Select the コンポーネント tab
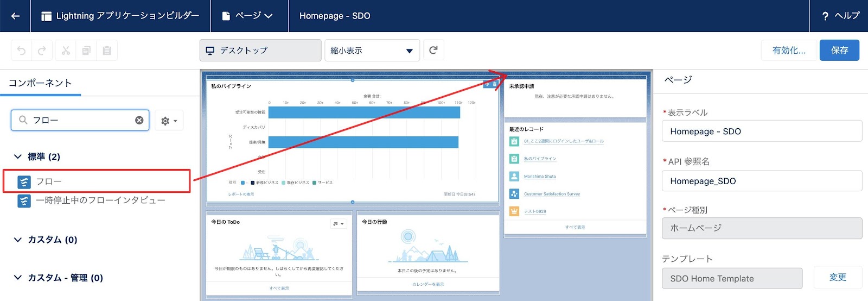 [x=40, y=83]
